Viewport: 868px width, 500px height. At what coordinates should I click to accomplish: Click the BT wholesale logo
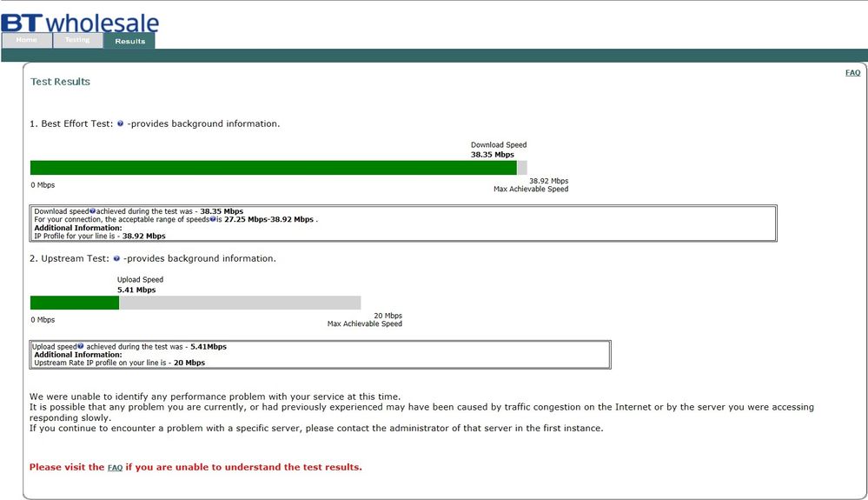pyautogui.click(x=80, y=22)
